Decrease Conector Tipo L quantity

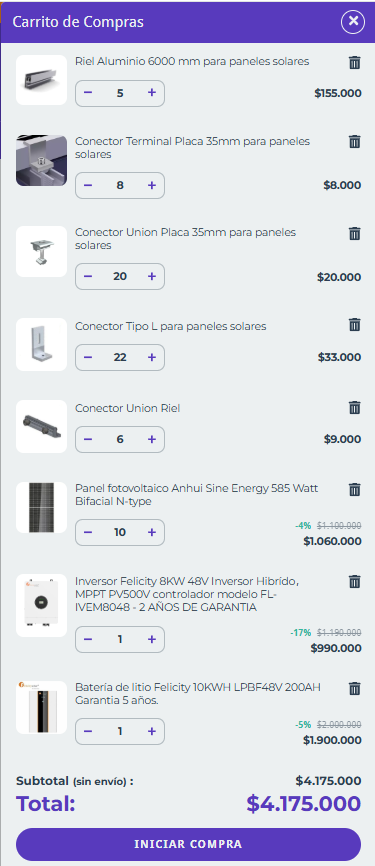tap(88, 357)
